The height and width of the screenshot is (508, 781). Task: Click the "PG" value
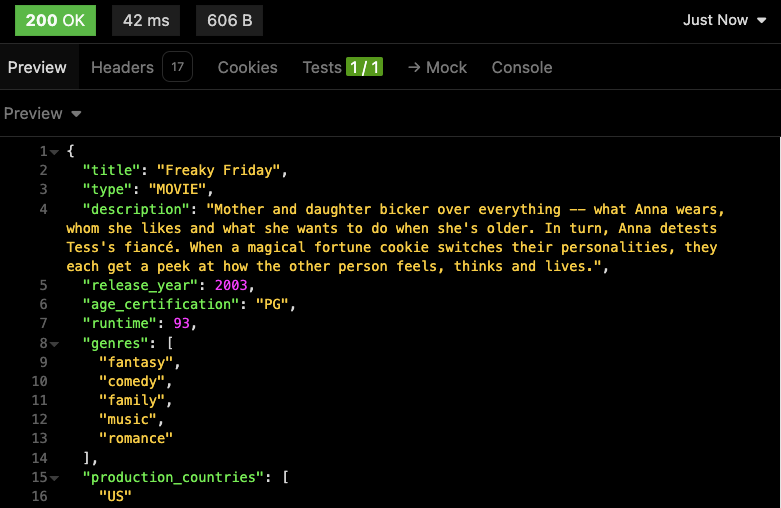[272, 304]
